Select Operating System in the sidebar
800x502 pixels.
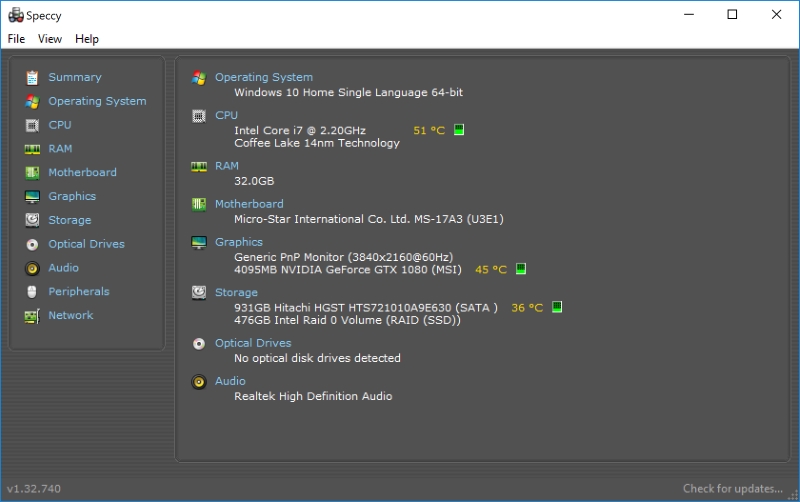coord(97,102)
